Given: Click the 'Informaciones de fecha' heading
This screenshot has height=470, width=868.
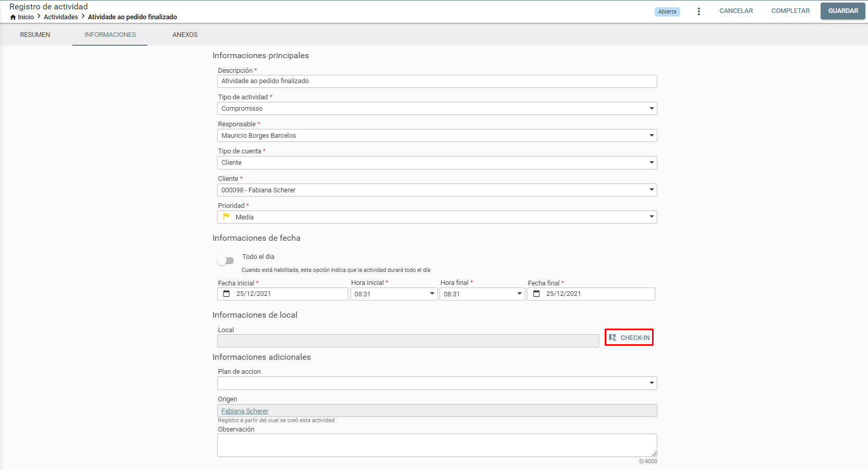Looking at the screenshot, I should tap(257, 238).
